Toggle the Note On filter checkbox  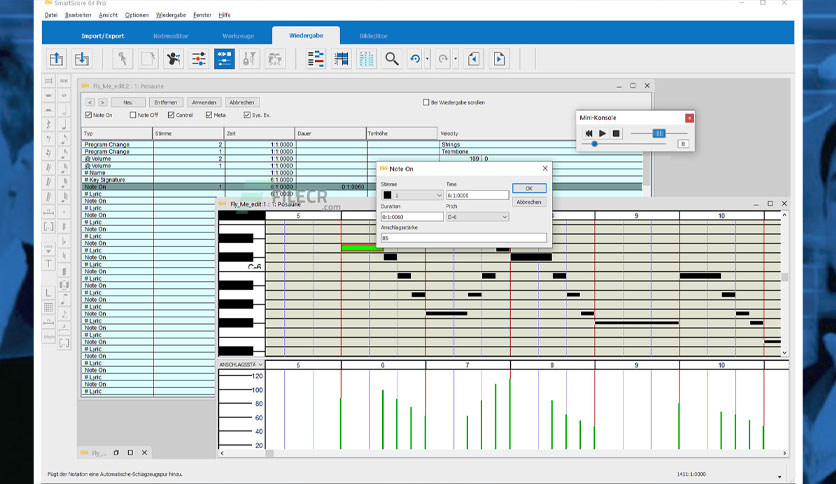pos(89,115)
